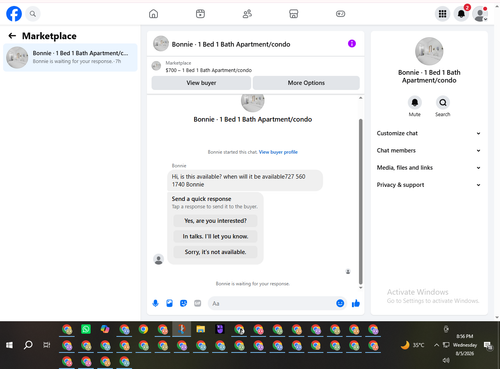Image resolution: width=500 pixels, height=369 pixels.
Task: Open account profile menu in top bar
Action: pyautogui.click(x=480, y=14)
